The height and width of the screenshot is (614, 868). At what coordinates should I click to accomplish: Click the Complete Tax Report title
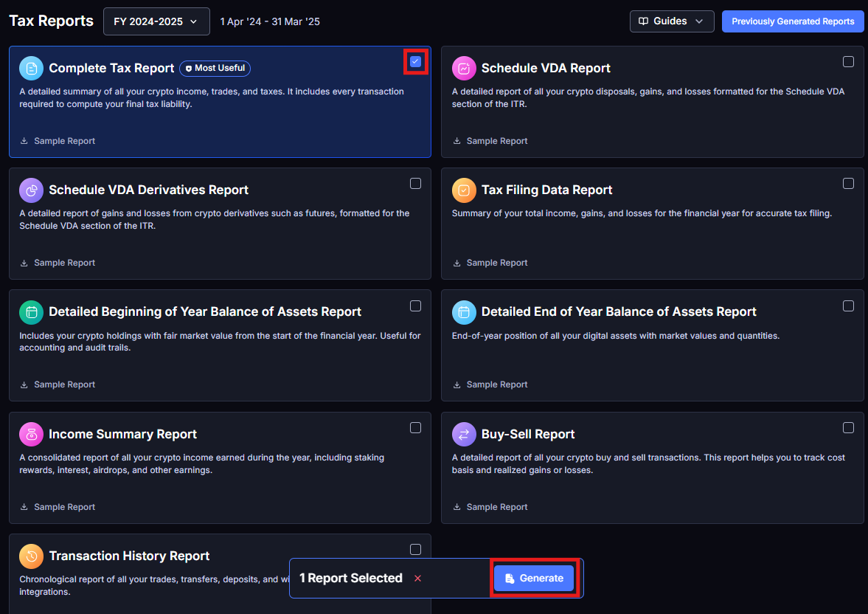point(111,68)
